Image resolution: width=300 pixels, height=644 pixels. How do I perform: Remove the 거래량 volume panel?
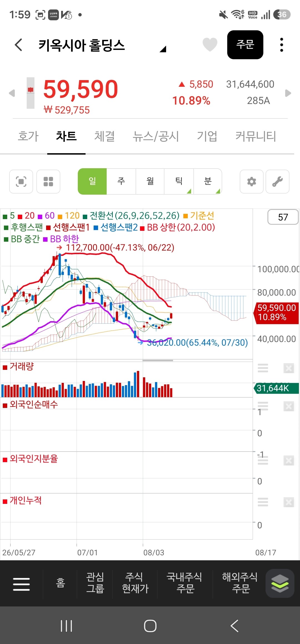coord(289,368)
